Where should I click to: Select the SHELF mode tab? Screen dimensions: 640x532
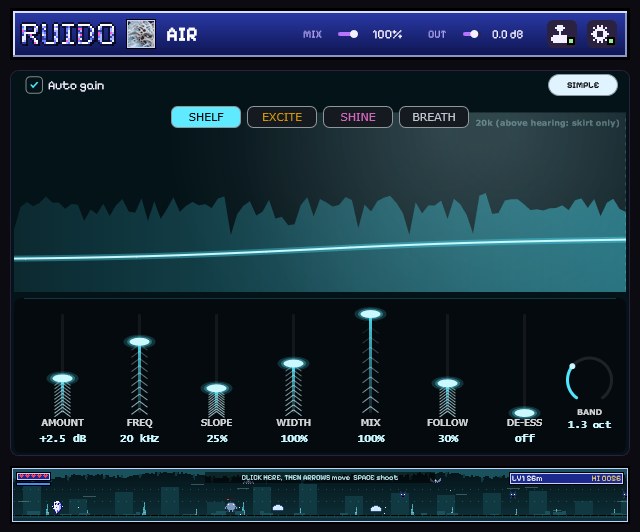click(x=206, y=117)
